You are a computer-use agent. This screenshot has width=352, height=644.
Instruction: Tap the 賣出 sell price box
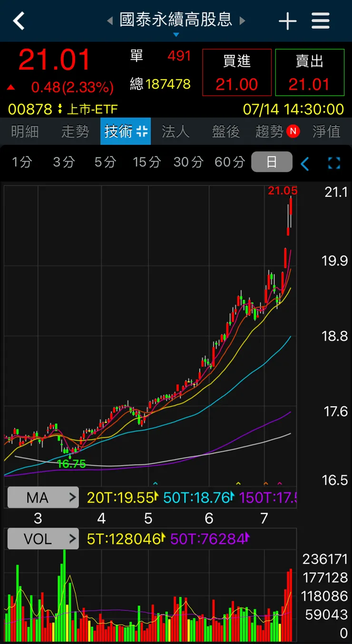point(310,72)
